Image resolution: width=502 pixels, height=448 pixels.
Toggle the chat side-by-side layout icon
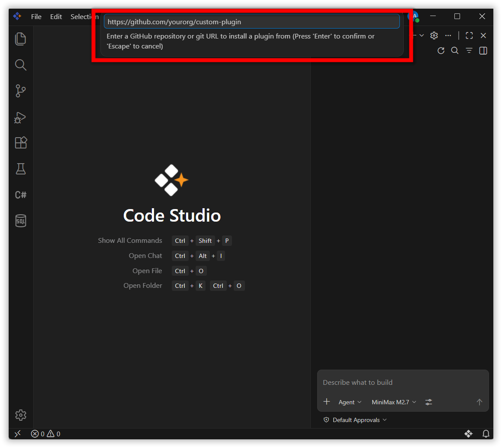pos(483,51)
